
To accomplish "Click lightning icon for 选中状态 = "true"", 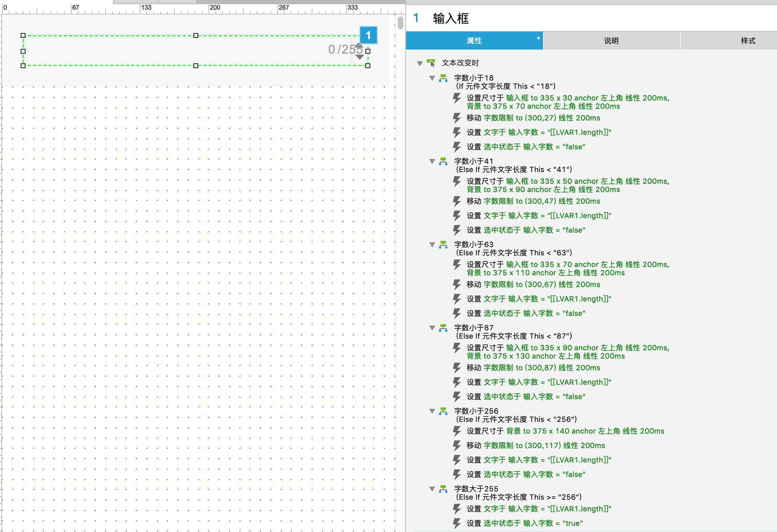I will [x=457, y=524].
